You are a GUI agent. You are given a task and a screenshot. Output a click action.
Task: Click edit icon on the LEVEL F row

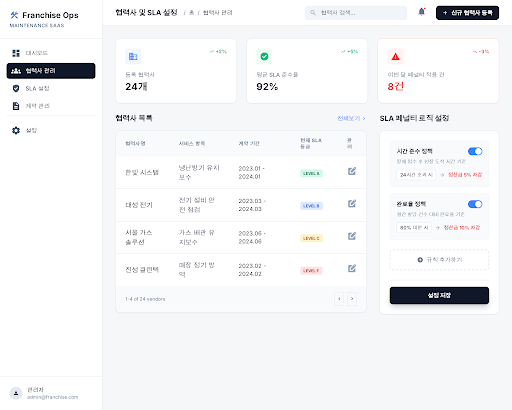pyautogui.click(x=352, y=268)
